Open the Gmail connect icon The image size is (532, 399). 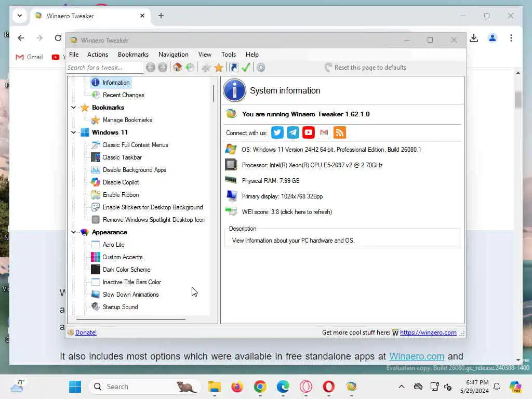(324, 132)
